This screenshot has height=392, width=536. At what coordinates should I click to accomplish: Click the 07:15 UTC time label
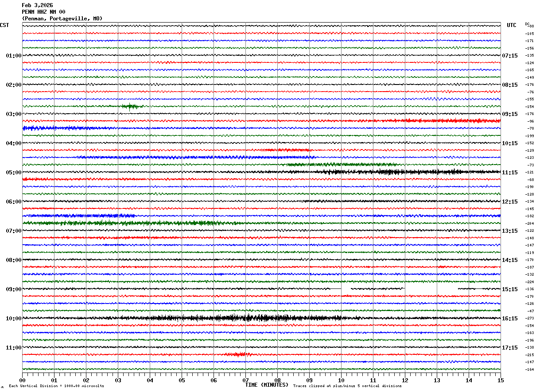(510, 56)
